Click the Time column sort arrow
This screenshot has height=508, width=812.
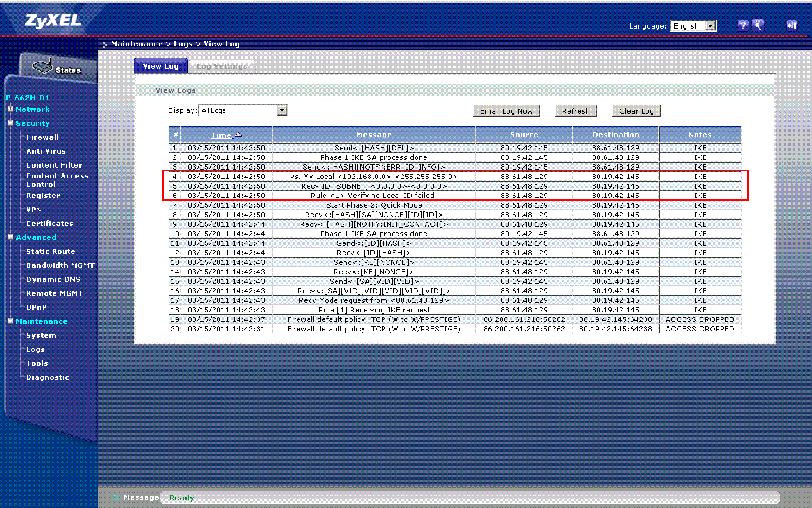[239, 135]
